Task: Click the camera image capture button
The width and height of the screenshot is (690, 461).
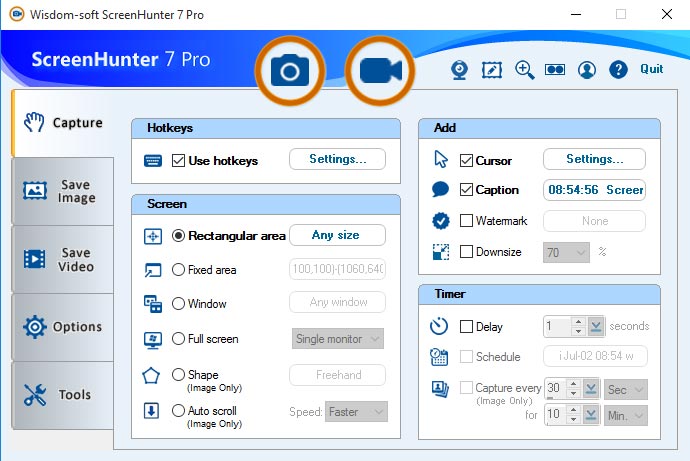Action: (x=290, y=71)
